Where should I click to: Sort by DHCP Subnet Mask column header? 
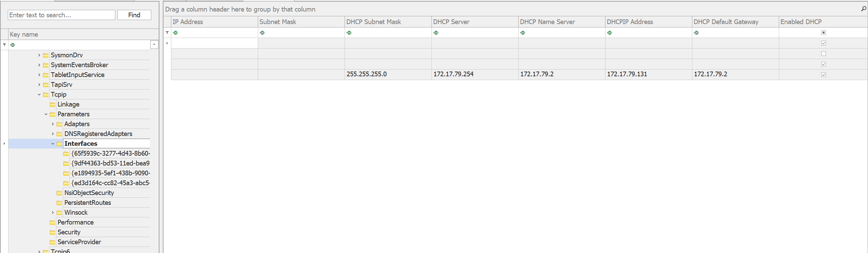[388, 22]
